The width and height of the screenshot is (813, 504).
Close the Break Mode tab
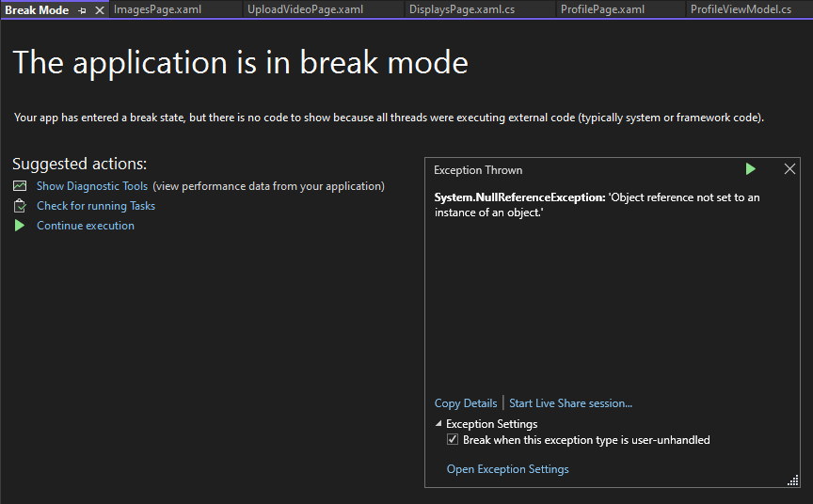click(x=100, y=10)
